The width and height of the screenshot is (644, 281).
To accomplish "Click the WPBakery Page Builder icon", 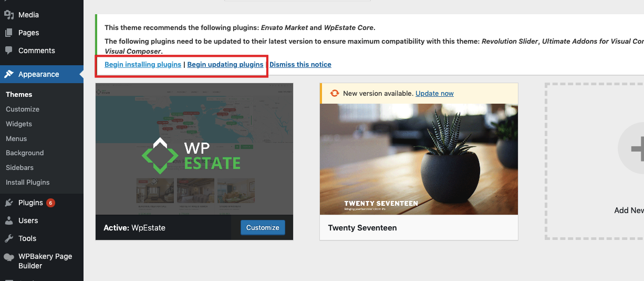I will point(9,257).
